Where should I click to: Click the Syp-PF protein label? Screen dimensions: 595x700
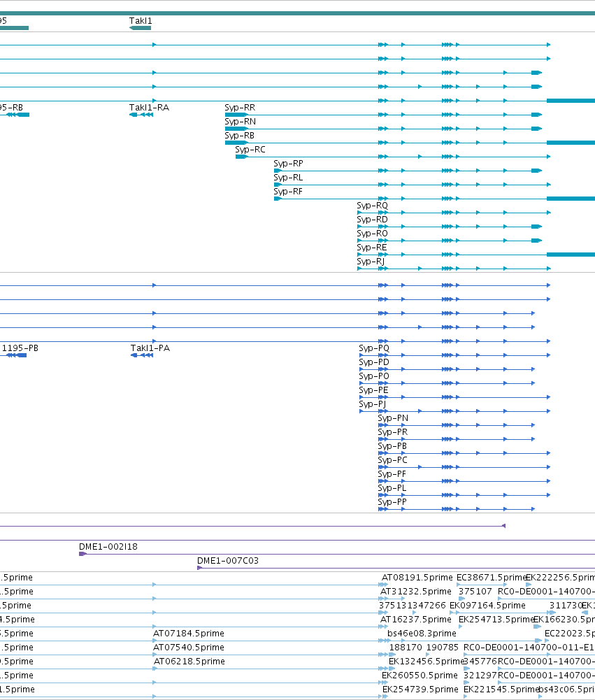tap(392, 474)
